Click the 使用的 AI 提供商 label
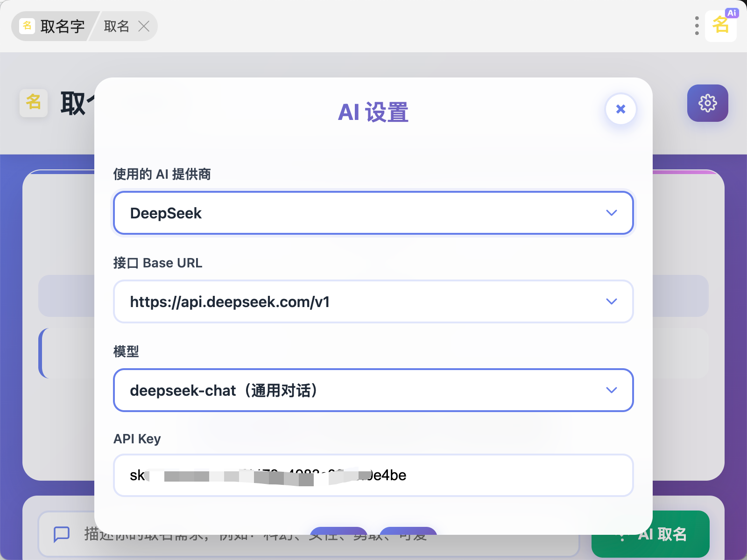Screen dimensions: 747x560 tap(162, 174)
